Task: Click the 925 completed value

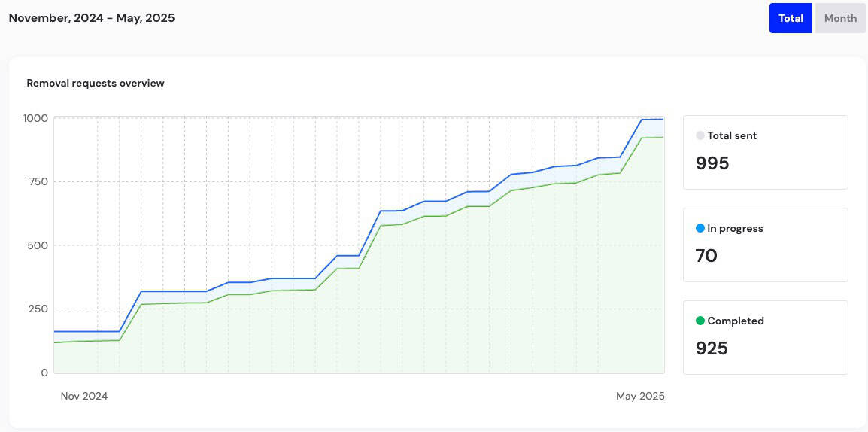Action: tap(712, 348)
